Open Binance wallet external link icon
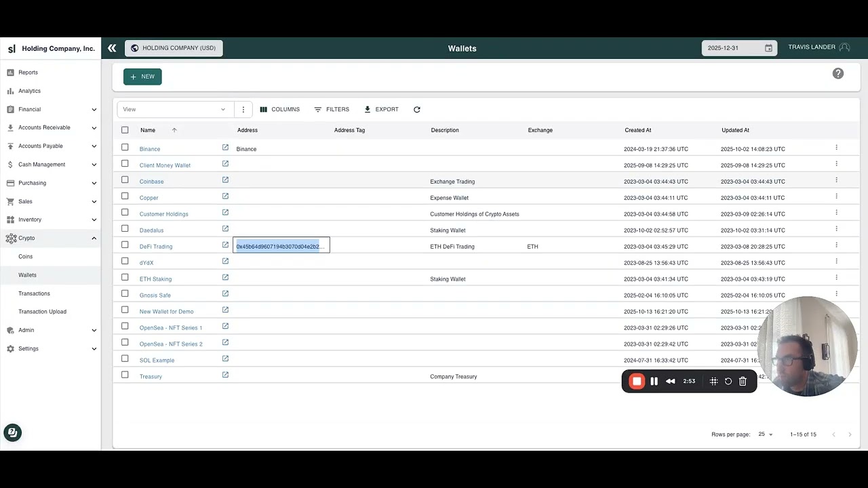The image size is (868, 488). pos(225,147)
